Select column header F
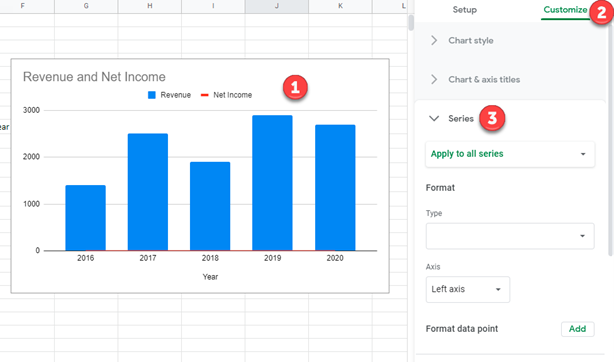The height and width of the screenshot is (362, 614). point(23,6)
